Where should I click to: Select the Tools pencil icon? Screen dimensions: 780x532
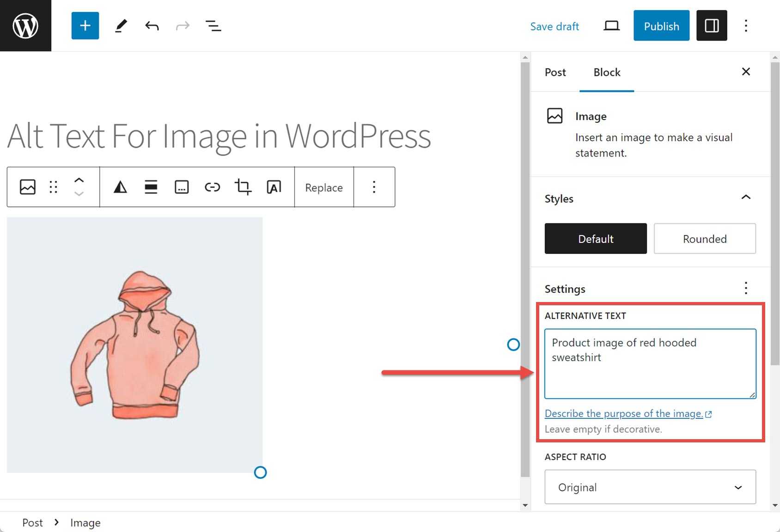[121, 26]
